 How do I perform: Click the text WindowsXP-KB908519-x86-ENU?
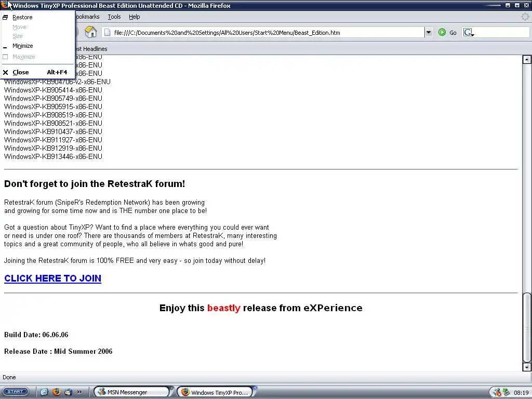(x=53, y=115)
